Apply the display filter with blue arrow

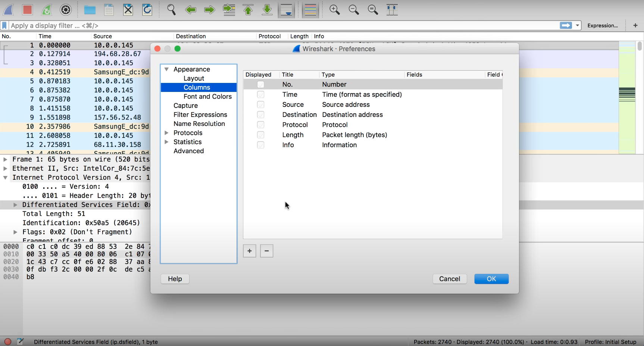coord(566,25)
